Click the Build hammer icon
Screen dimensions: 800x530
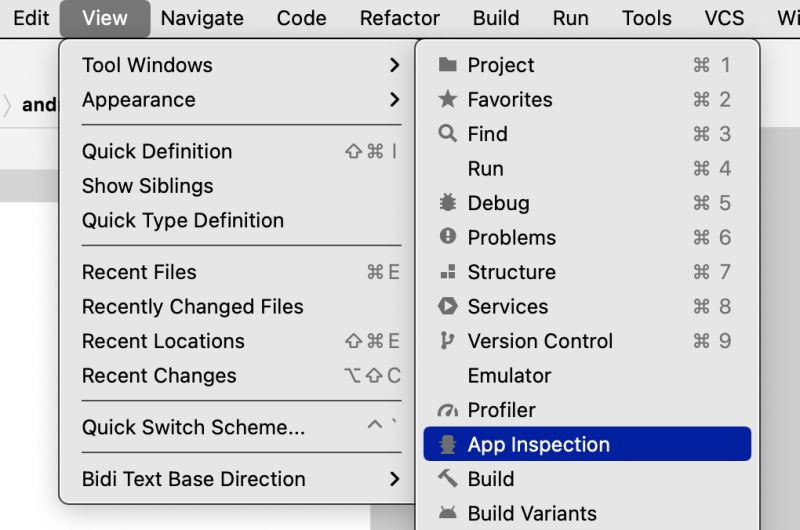(448, 479)
